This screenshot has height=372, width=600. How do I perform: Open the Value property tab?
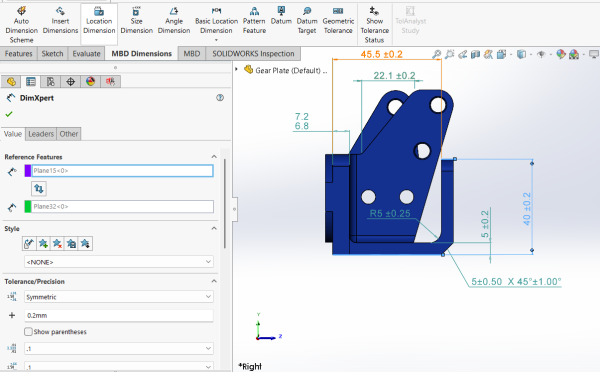click(x=13, y=134)
